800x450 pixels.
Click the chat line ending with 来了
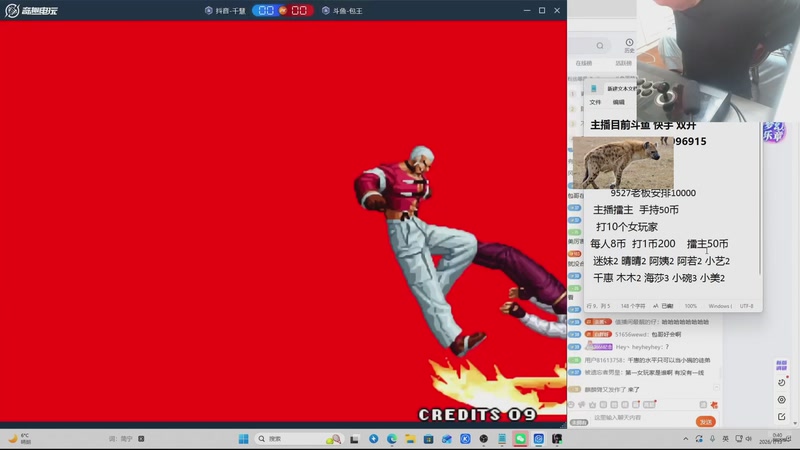[x=612, y=389]
